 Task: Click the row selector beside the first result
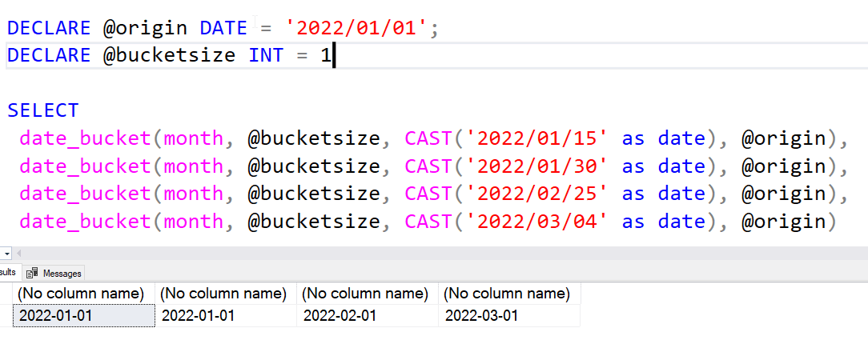(x=6, y=316)
